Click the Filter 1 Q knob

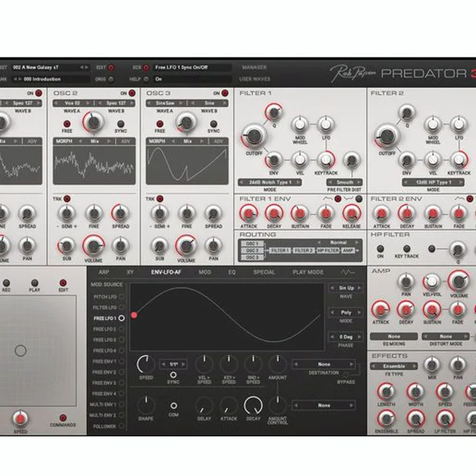(x=274, y=112)
